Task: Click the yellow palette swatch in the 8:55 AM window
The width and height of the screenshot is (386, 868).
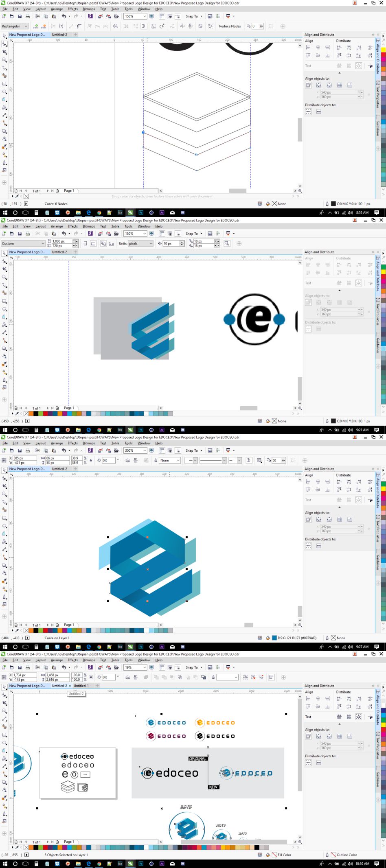Action: coord(383,50)
